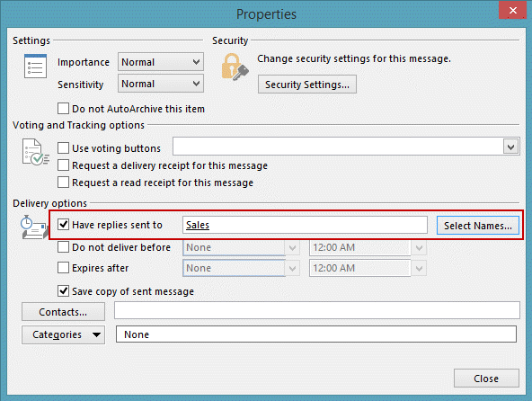Expand the voting buttons dropdown arrow
532x401 pixels.
[x=510, y=147]
